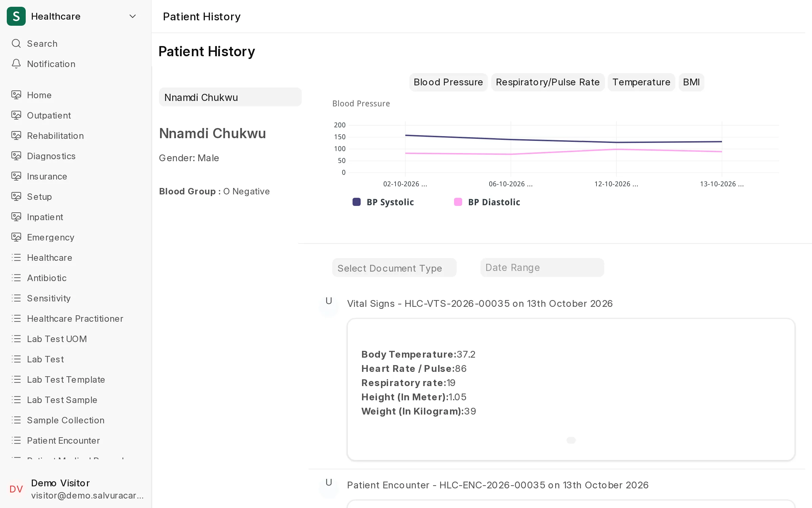
Task: Open the Search icon in sidebar
Action: point(16,44)
